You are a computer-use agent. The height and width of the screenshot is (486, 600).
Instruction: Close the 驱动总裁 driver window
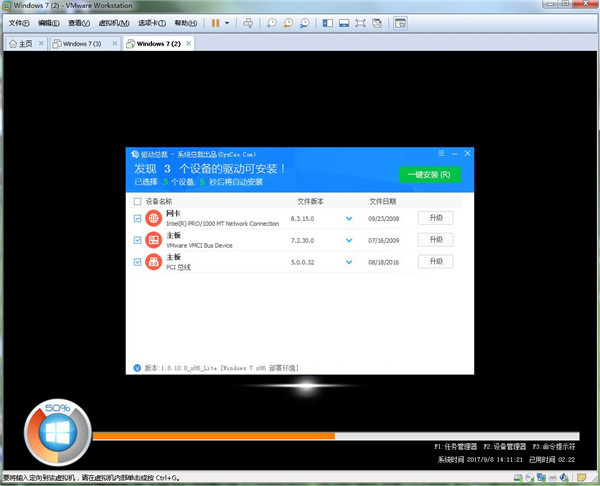click(467, 153)
